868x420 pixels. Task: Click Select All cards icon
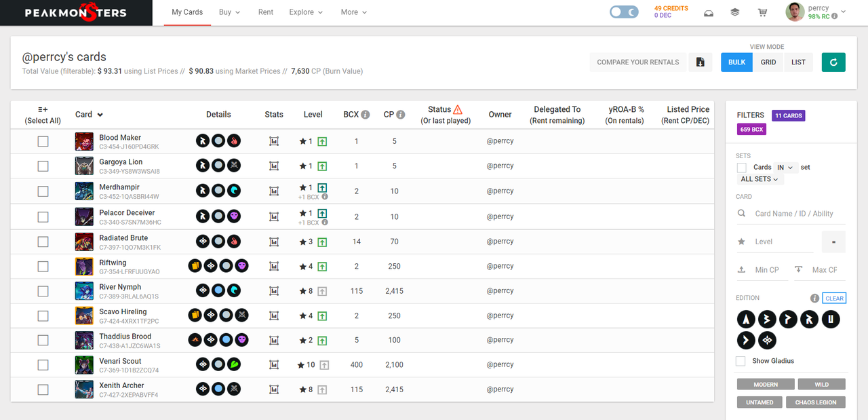click(x=43, y=109)
